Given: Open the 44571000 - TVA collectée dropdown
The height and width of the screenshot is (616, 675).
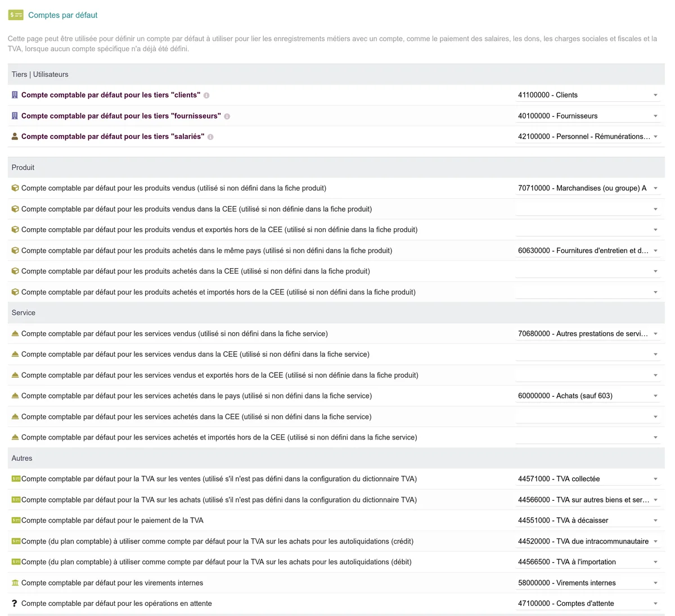Looking at the screenshot, I should (588, 479).
